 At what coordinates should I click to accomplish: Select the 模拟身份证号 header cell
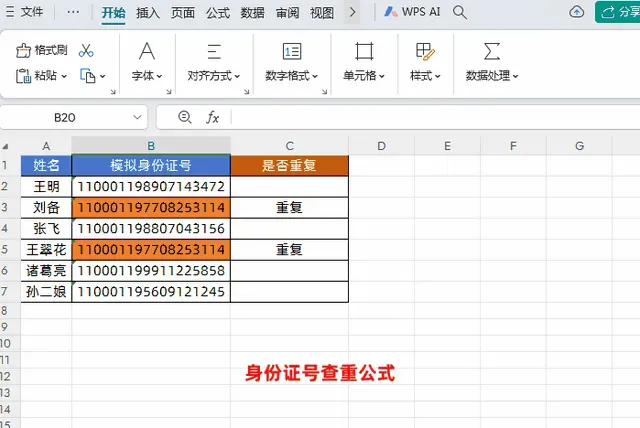tap(151, 165)
